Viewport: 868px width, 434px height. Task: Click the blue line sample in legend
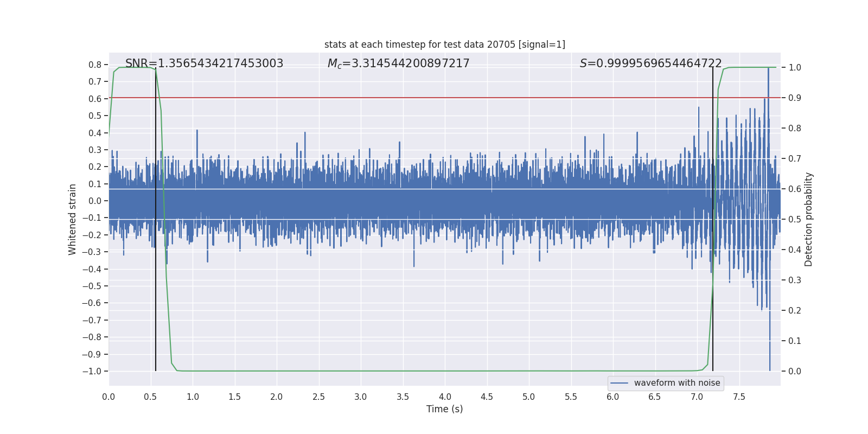click(x=619, y=383)
